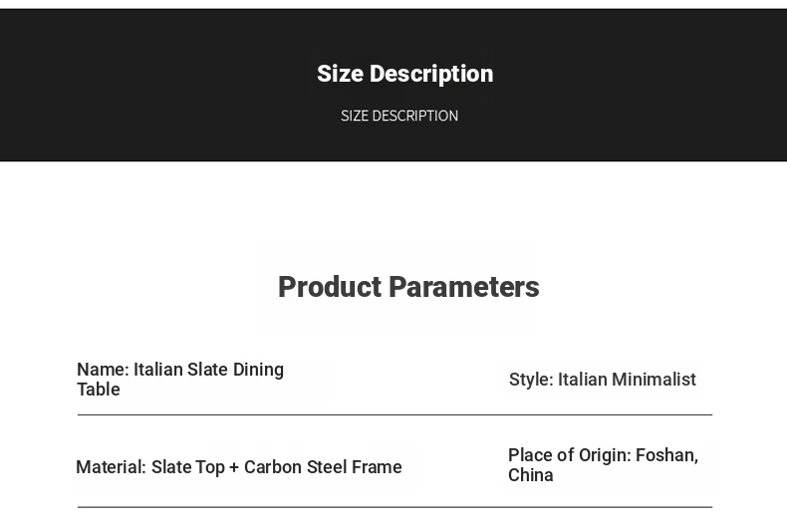Click the Material: Slate Top specification line
The width and height of the screenshot is (787, 532).
tap(239, 467)
